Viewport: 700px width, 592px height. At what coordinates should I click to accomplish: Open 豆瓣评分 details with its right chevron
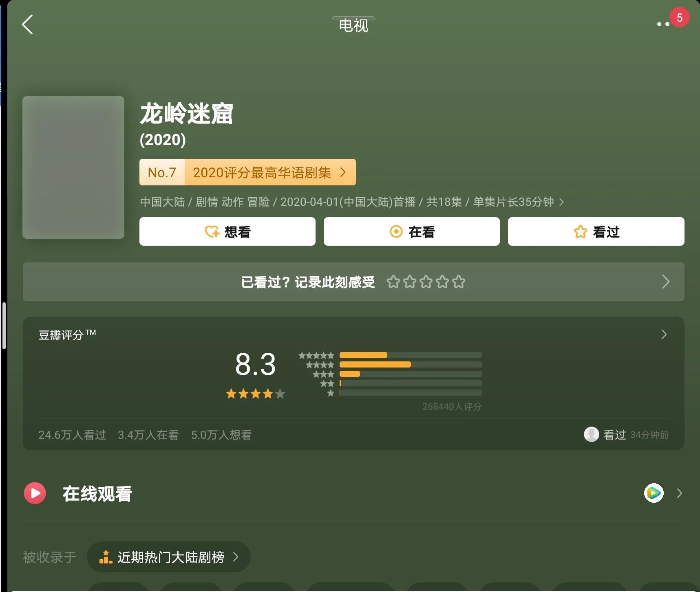[x=664, y=335]
